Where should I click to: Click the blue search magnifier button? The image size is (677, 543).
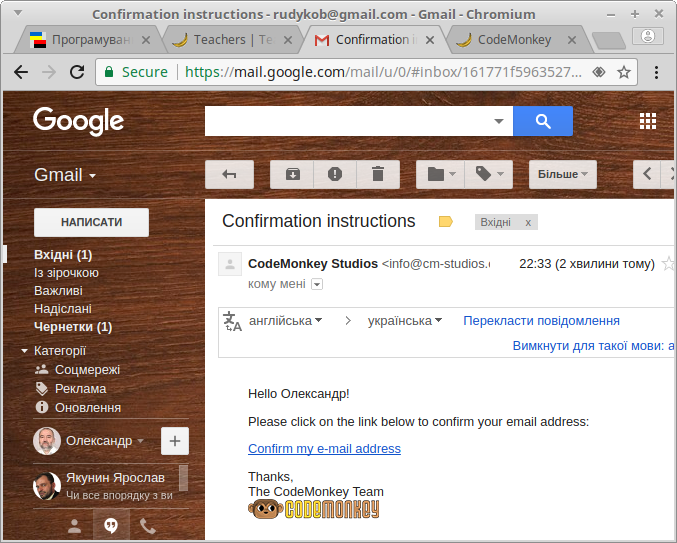(543, 121)
